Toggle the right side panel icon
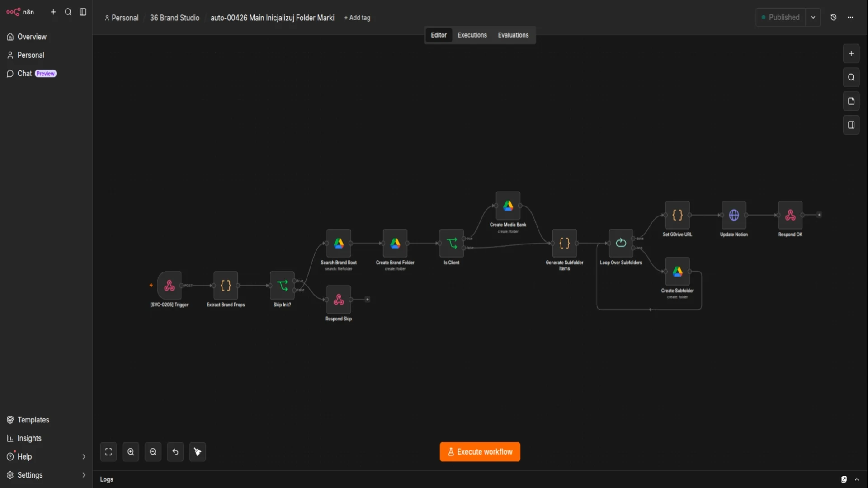 [x=851, y=125]
